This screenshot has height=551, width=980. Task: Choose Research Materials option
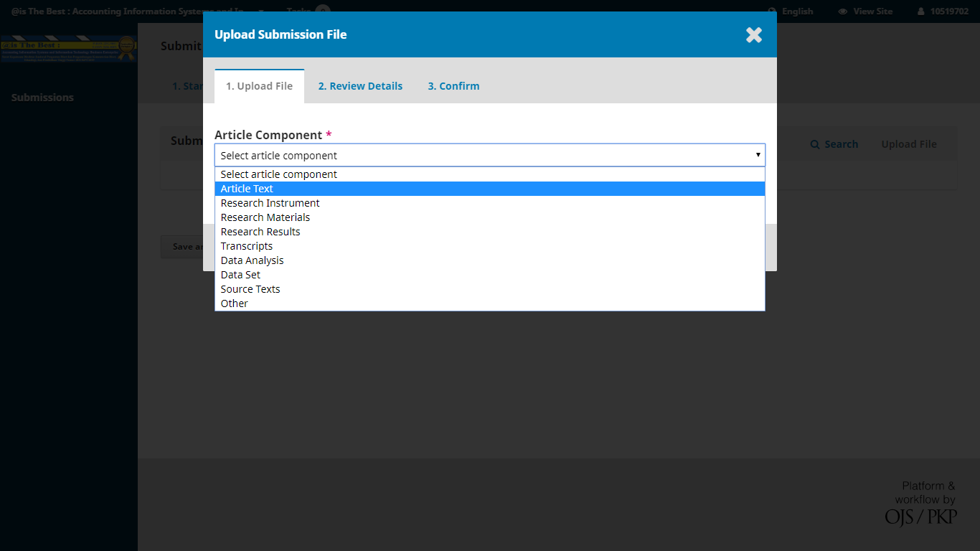pyautogui.click(x=490, y=217)
